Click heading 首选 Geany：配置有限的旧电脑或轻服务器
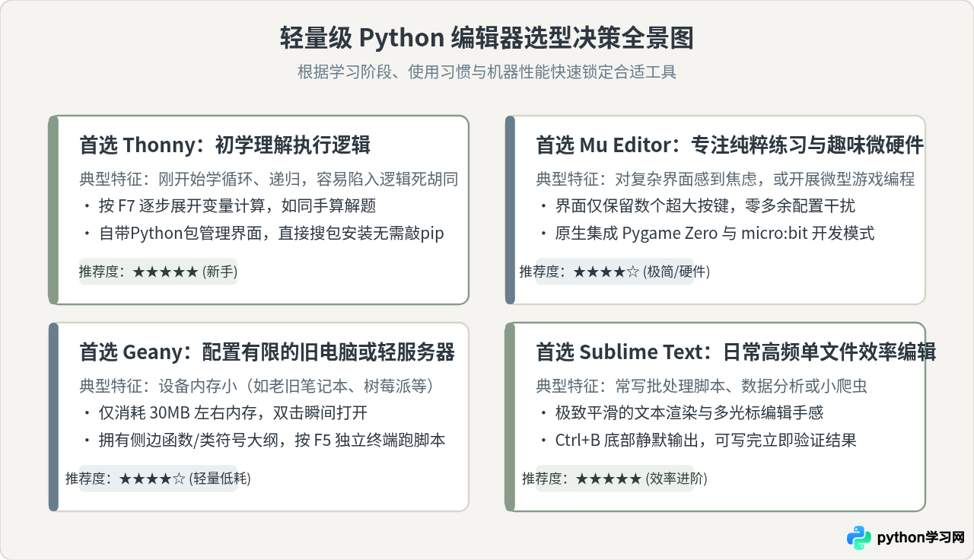974x560 pixels. (x=267, y=352)
